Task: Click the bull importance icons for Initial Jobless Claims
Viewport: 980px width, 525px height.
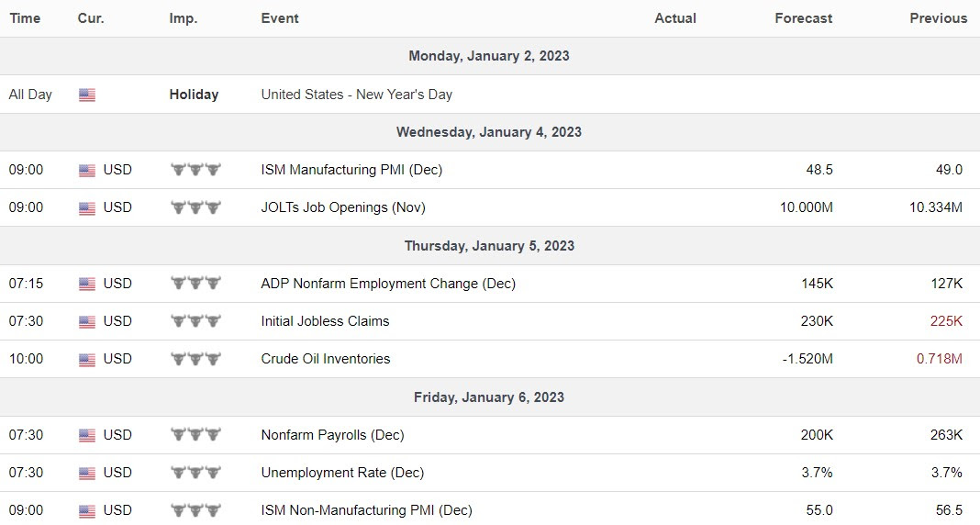Action: 195,320
